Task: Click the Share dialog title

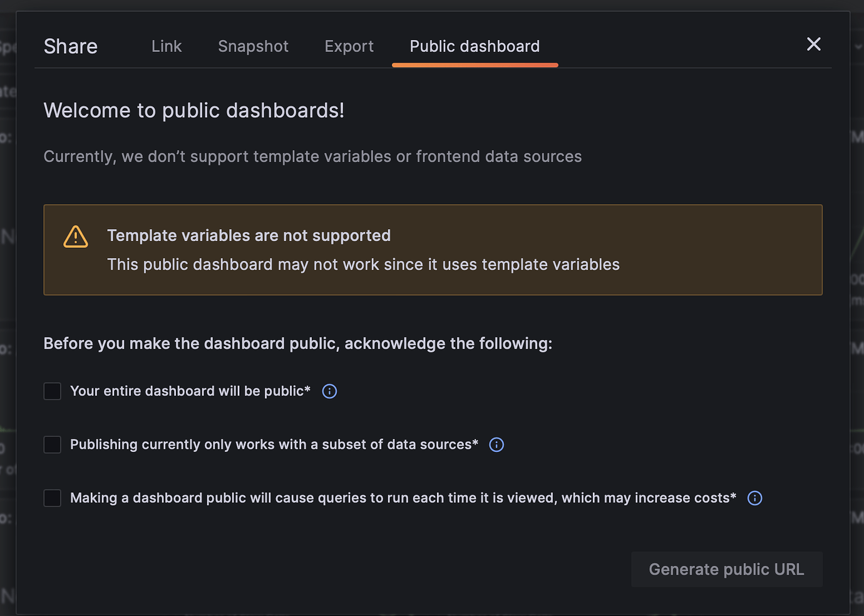Action: click(71, 46)
